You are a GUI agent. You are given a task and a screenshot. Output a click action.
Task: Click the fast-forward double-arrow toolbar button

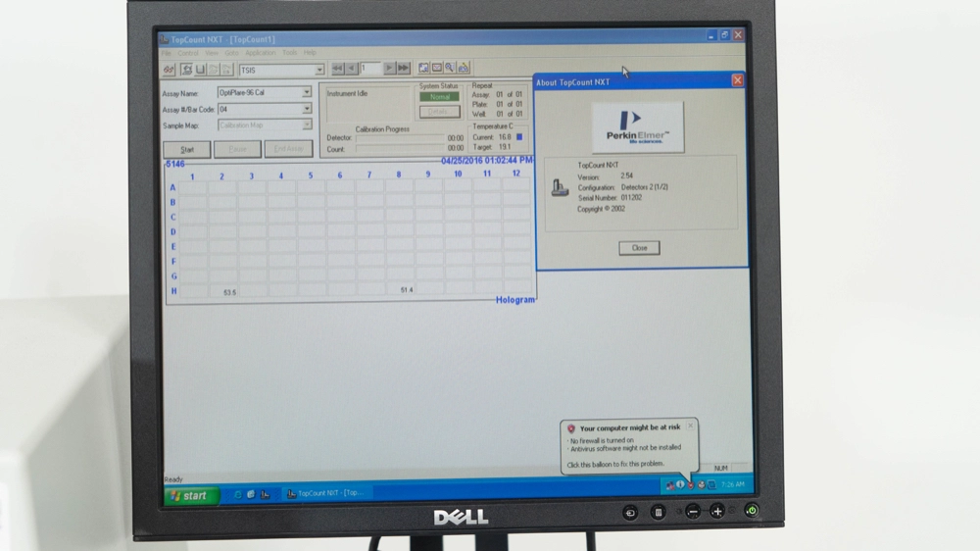tap(403, 69)
